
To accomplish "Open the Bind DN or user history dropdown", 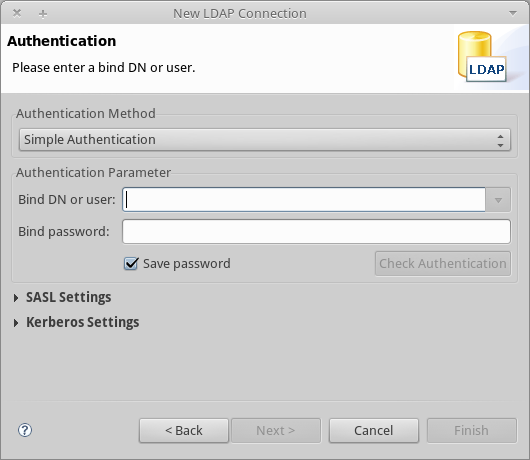I will 498,200.
